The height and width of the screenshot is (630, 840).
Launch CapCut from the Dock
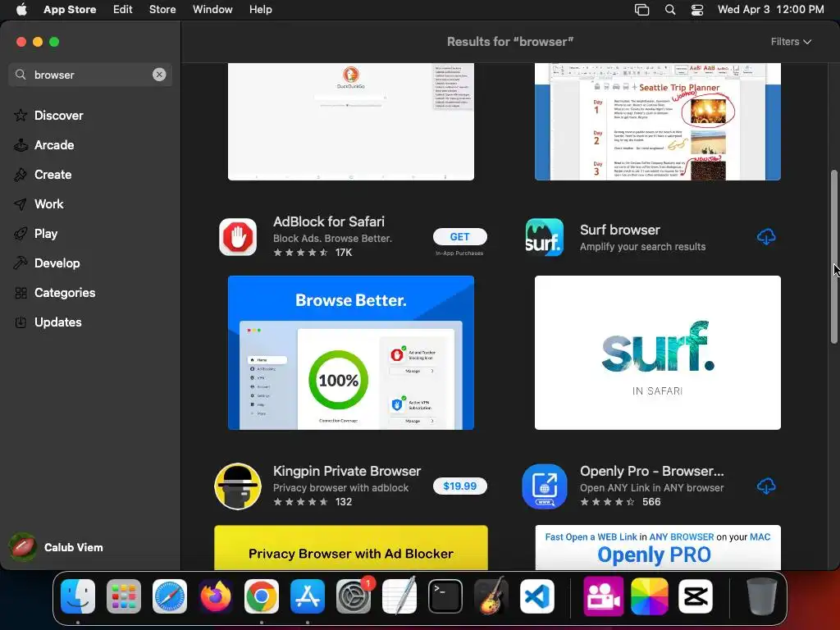click(696, 596)
